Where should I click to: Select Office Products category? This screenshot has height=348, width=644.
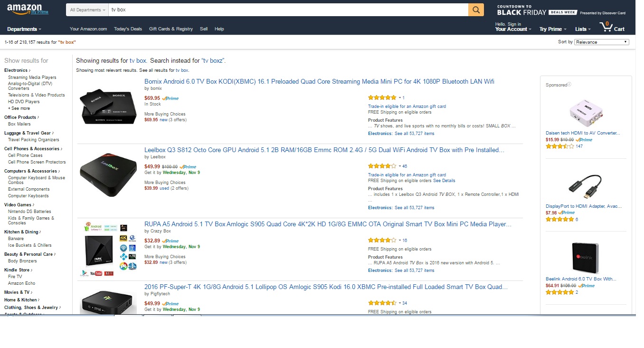[x=21, y=117]
